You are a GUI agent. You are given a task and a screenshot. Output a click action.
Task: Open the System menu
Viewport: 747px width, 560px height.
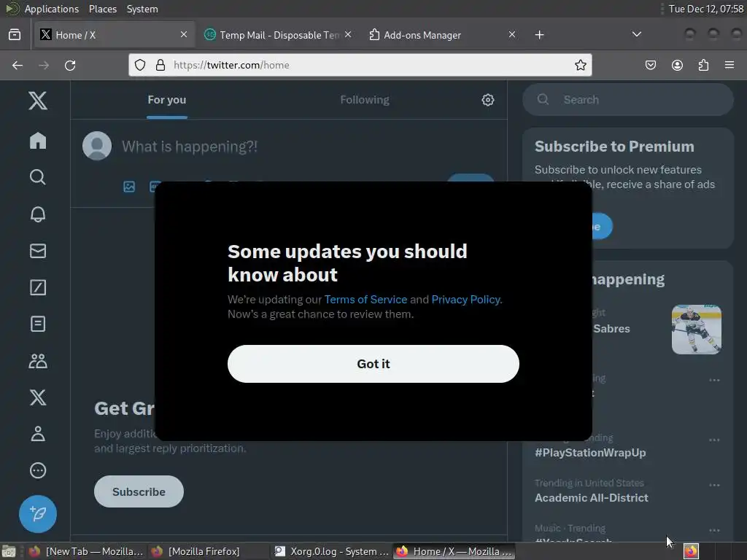(x=142, y=9)
